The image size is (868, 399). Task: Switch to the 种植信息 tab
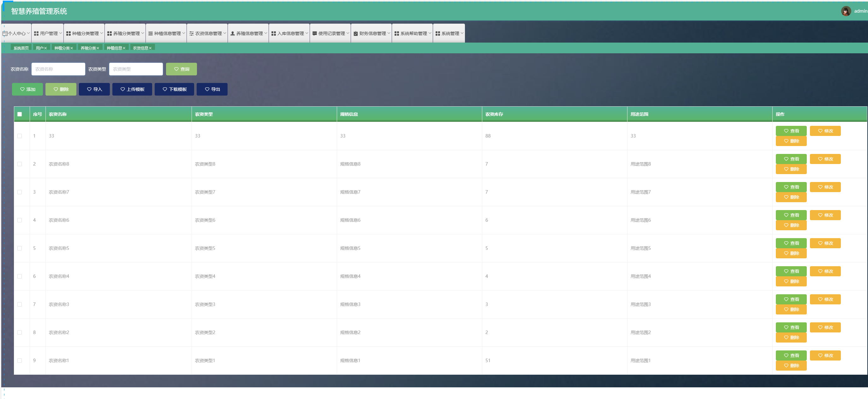[x=114, y=48]
